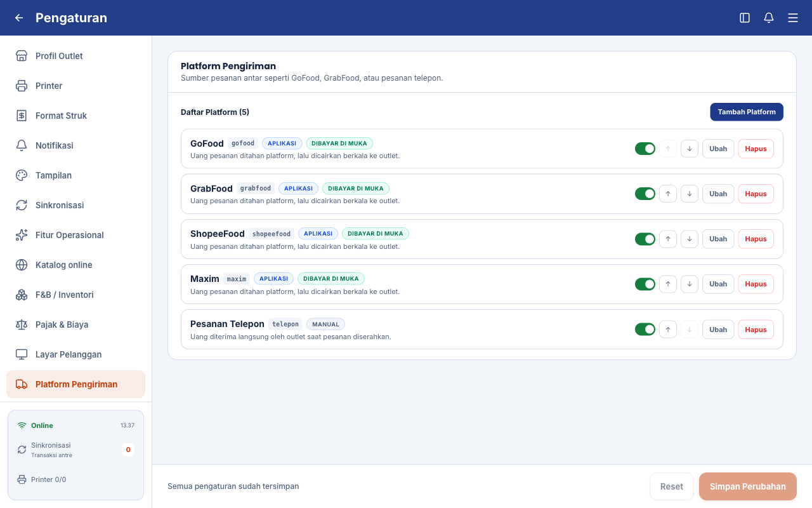The width and height of the screenshot is (812, 508).
Task: Move GrabFood up one position
Action: coord(668,194)
